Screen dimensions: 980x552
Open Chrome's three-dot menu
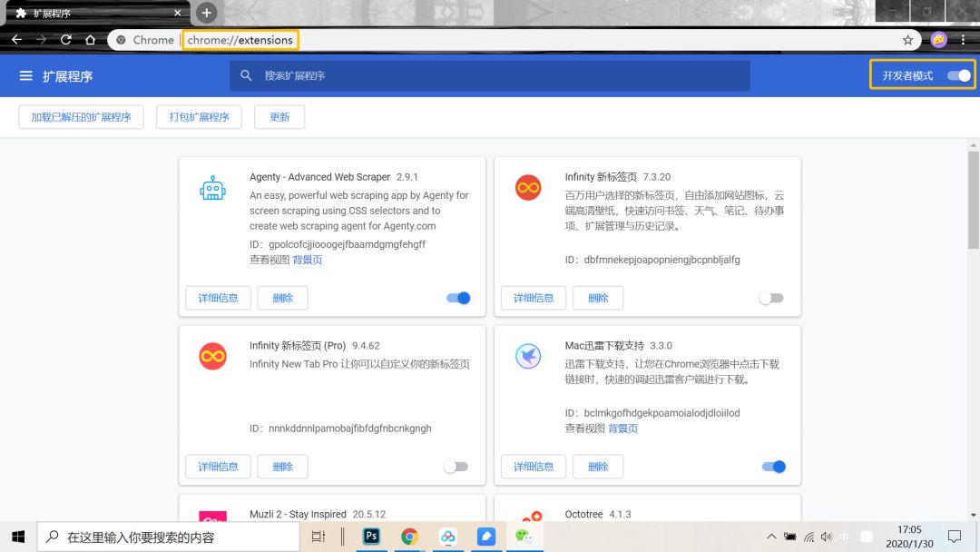tap(964, 40)
